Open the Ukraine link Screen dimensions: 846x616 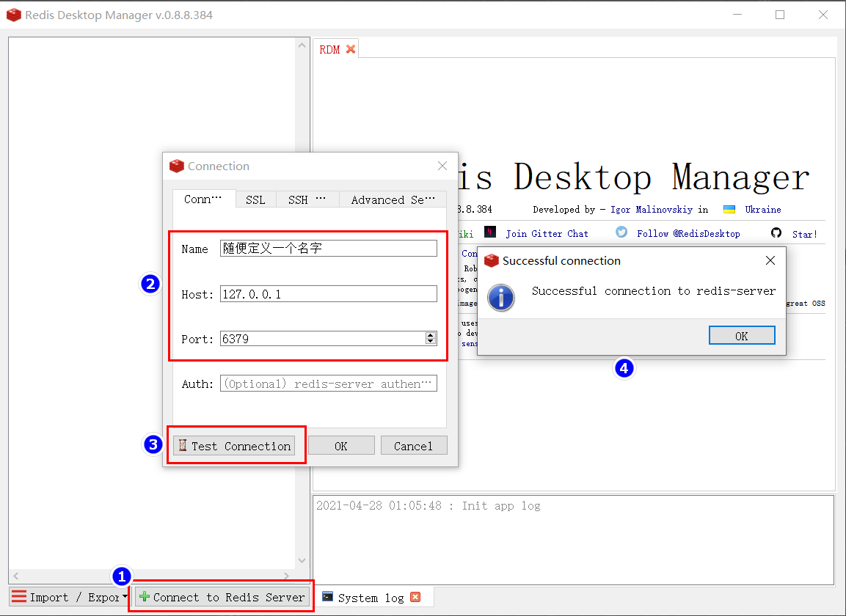point(763,209)
